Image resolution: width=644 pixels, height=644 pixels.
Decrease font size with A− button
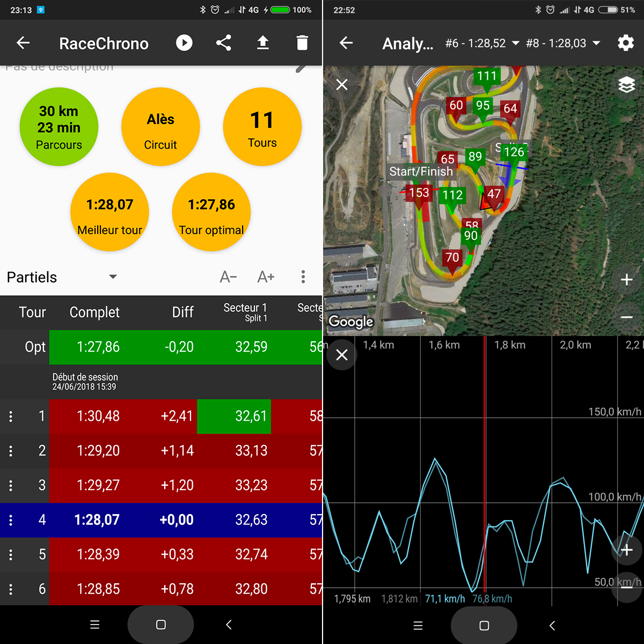[229, 277]
